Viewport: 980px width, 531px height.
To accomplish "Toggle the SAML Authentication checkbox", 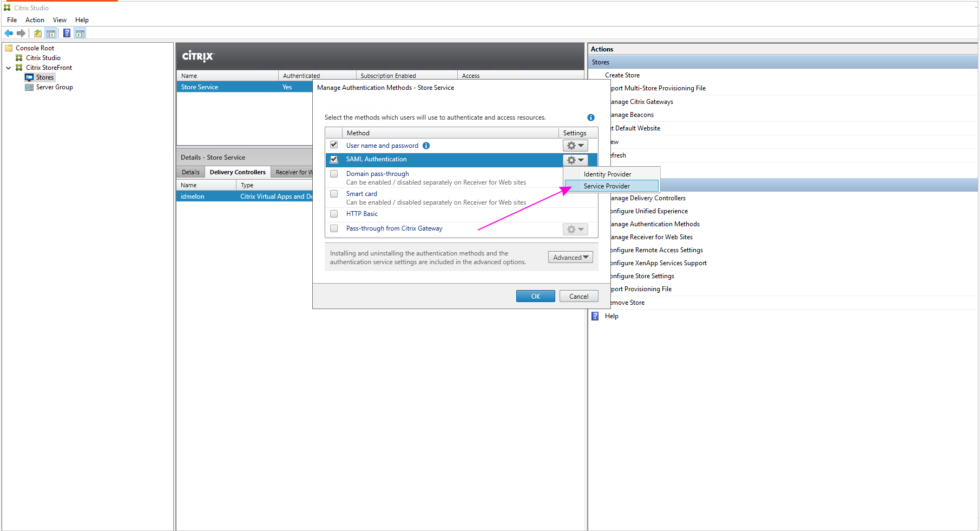I will [x=334, y=159].
